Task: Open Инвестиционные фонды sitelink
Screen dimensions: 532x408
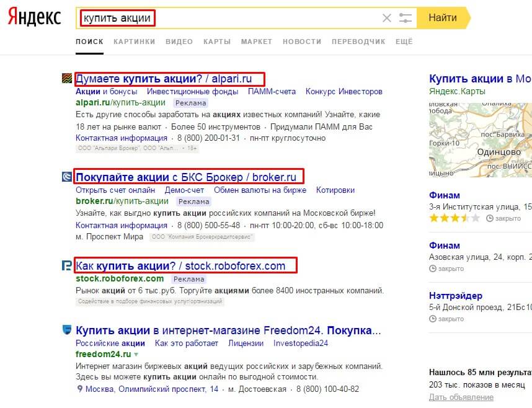Action: pyautogui.click(x=192, y=91)
